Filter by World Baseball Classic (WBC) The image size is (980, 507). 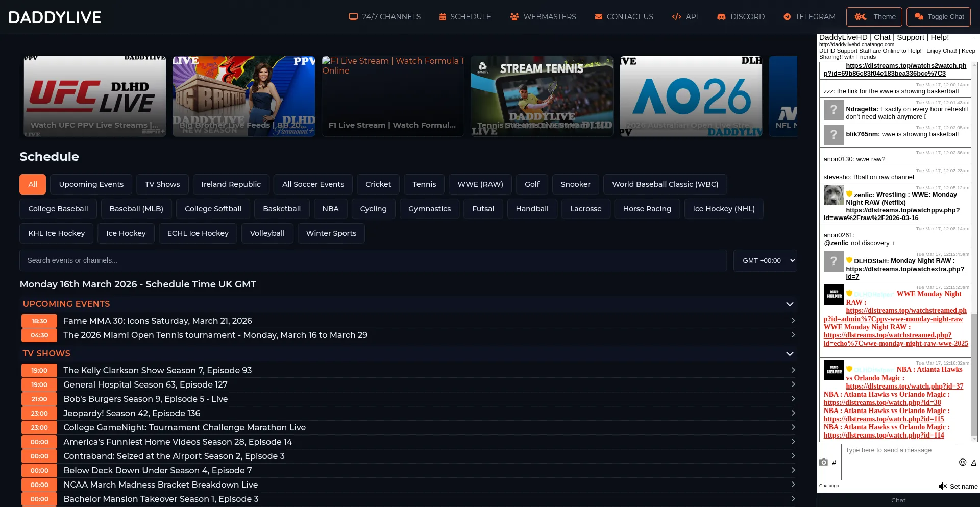(665, 184)
